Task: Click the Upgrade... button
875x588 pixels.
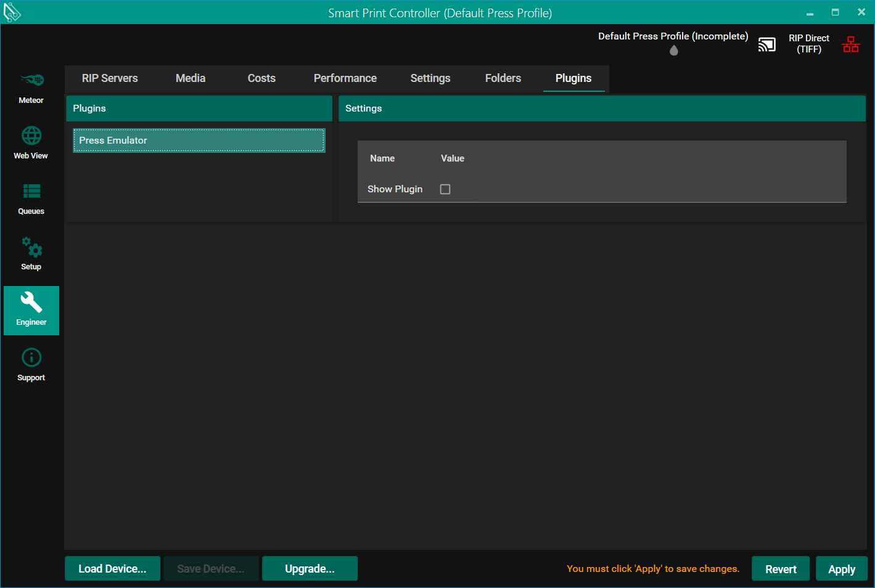Action: [x=310, y=569]
